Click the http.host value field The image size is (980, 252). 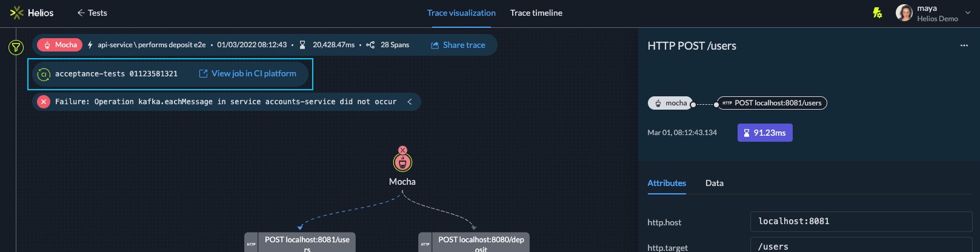click(861, 221)
